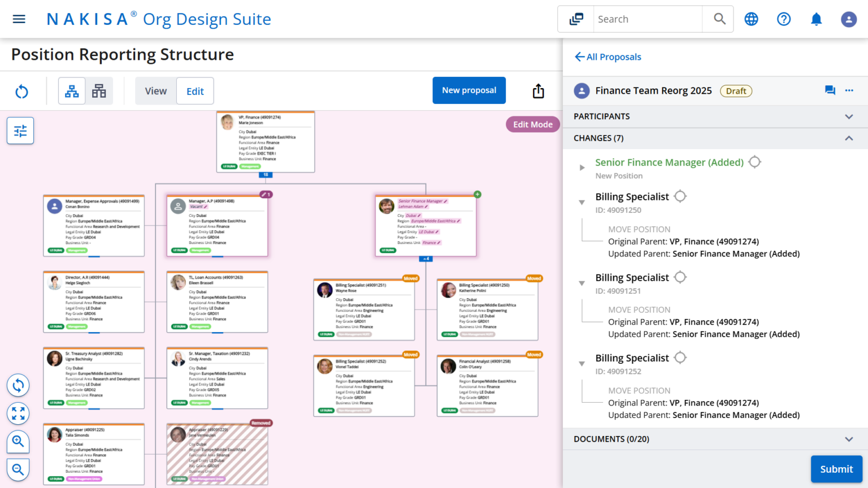Viewport: 868px width, 488px height.
Task: Switch to View mode
Action: click(x=155, y=91)
